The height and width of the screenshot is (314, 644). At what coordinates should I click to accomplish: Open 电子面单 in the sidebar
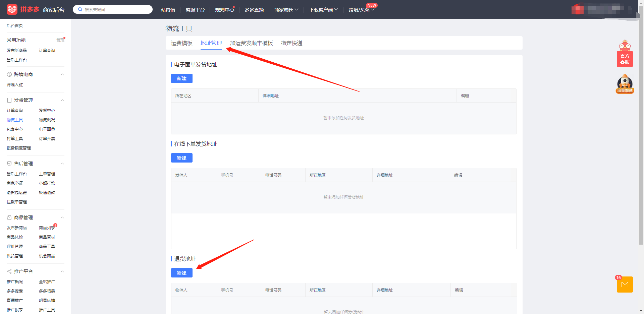[x=47, y=129]
